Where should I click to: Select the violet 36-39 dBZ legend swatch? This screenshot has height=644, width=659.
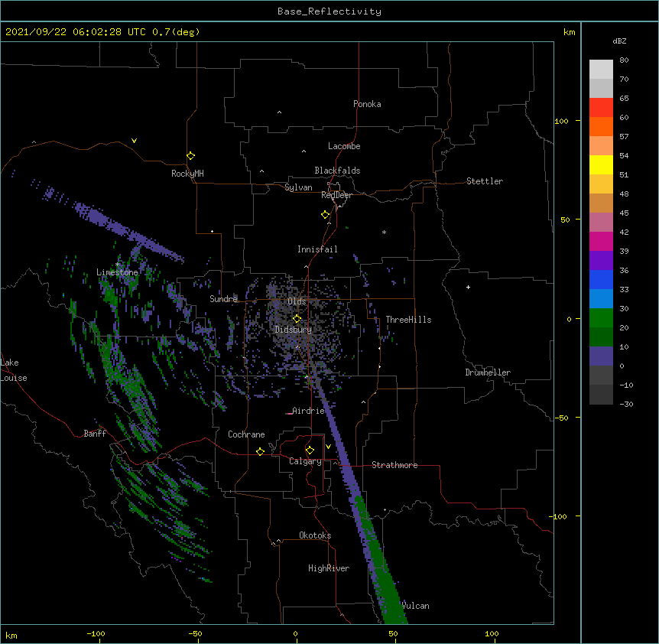601,261
